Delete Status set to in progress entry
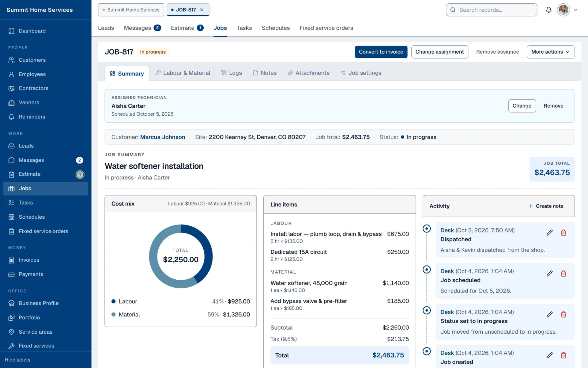This screenshot has width=588, height=368. [x=563, y=314]
